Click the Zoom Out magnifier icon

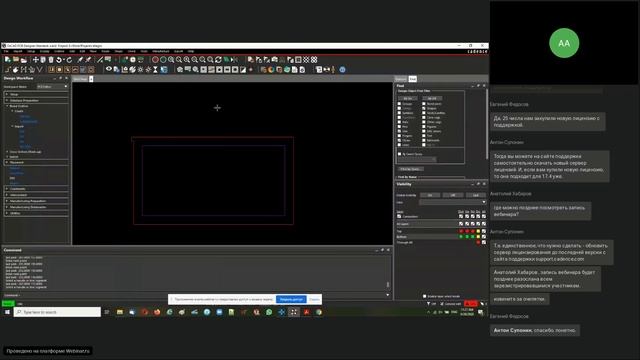point(195,60)
